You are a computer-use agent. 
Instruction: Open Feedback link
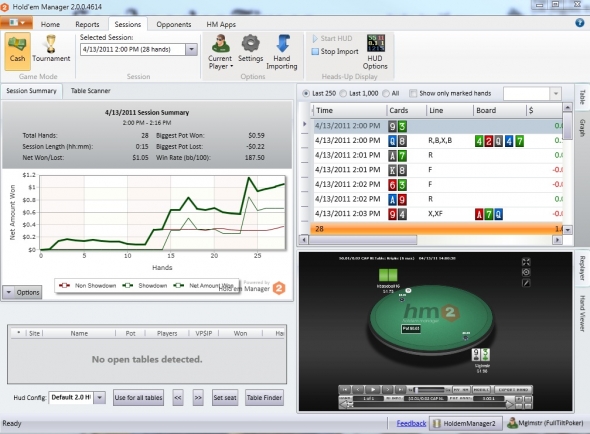[x=411, y=423]
